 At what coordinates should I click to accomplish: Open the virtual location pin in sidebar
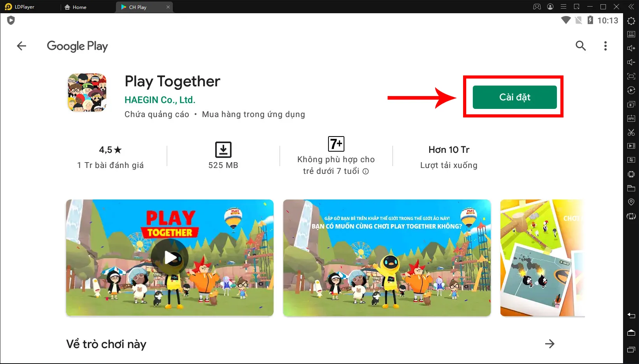[631, 202]
